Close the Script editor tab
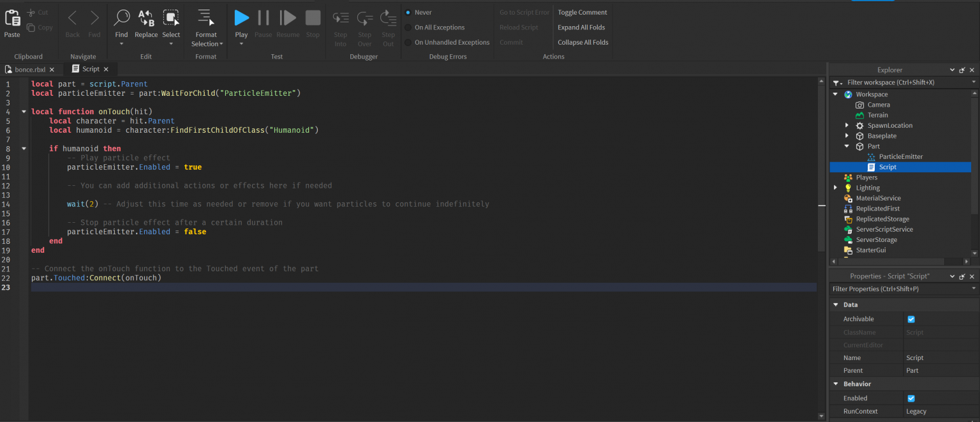 point(106,69)
